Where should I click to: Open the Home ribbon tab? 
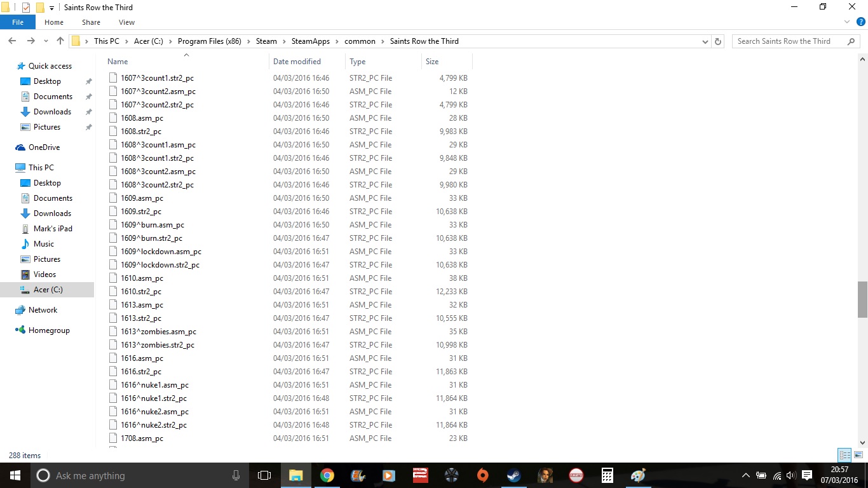[54, 22]
